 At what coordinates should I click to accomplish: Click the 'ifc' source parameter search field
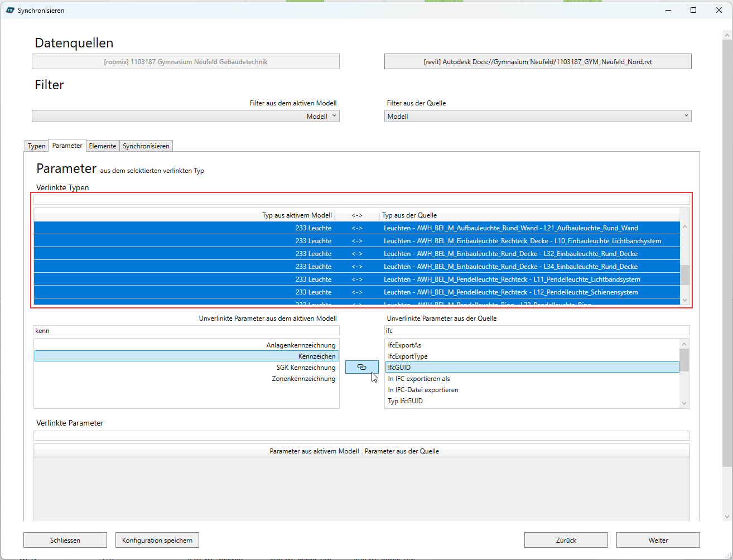point(537,331)
